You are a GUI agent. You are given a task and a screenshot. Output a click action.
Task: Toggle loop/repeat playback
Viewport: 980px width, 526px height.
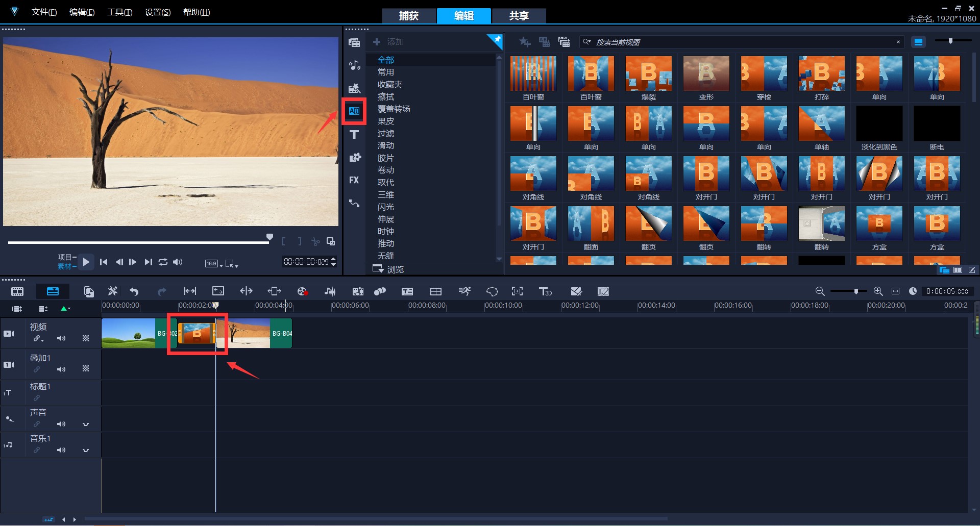point(163,262)
